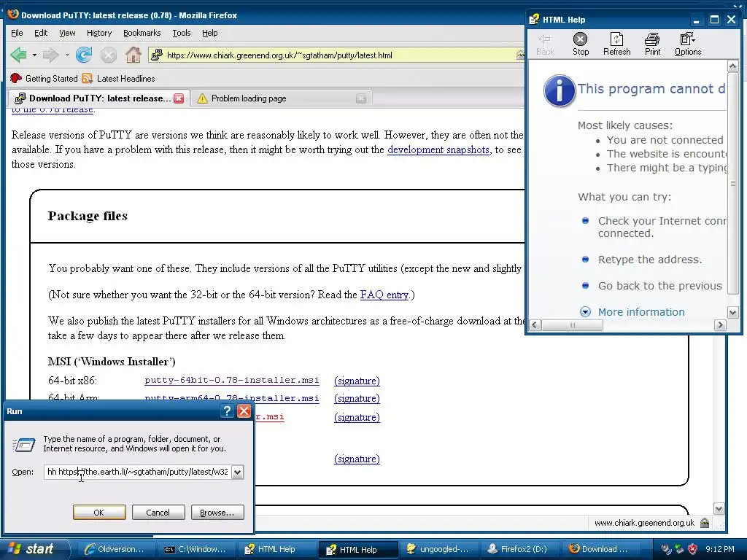Open third signature link beside r.msi
The image size is (747, 560).
[357, 417]
